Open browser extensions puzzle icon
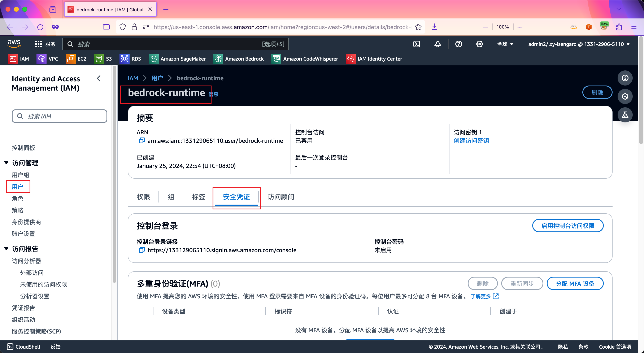The width and height of the screenshot is (644, 353). click(619, 27)
